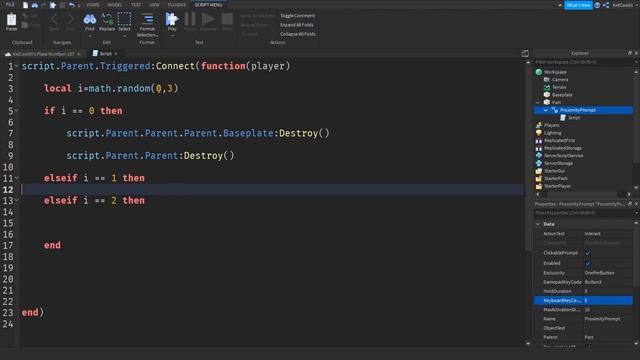The height and width of the screenshot is (360, 640).
Task: Open the FILE menu
Action: click(10, 4)
